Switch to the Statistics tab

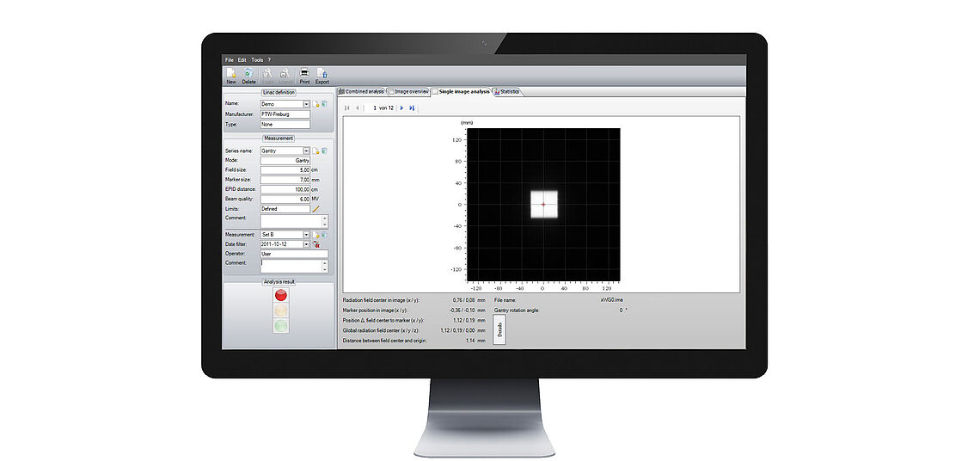tap(507, 90)
